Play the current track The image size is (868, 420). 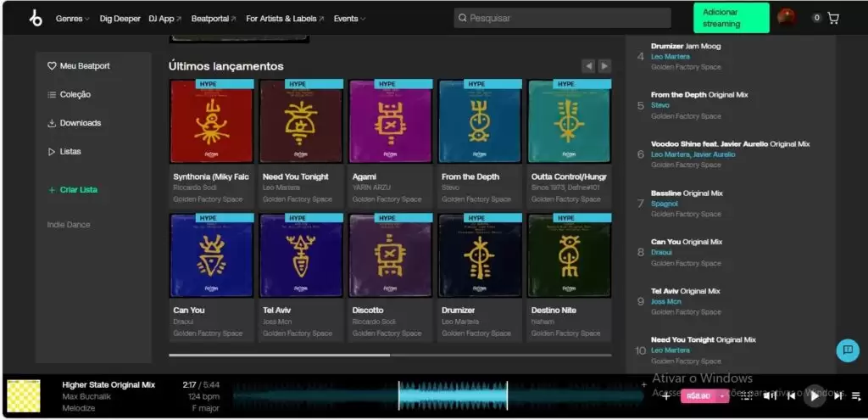[x=814, y=395]
